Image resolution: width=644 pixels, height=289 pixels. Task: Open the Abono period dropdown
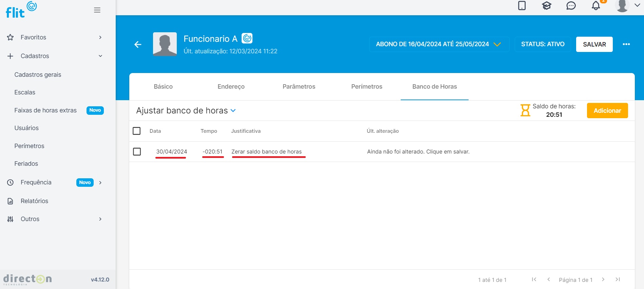click(x=439, y=44)
